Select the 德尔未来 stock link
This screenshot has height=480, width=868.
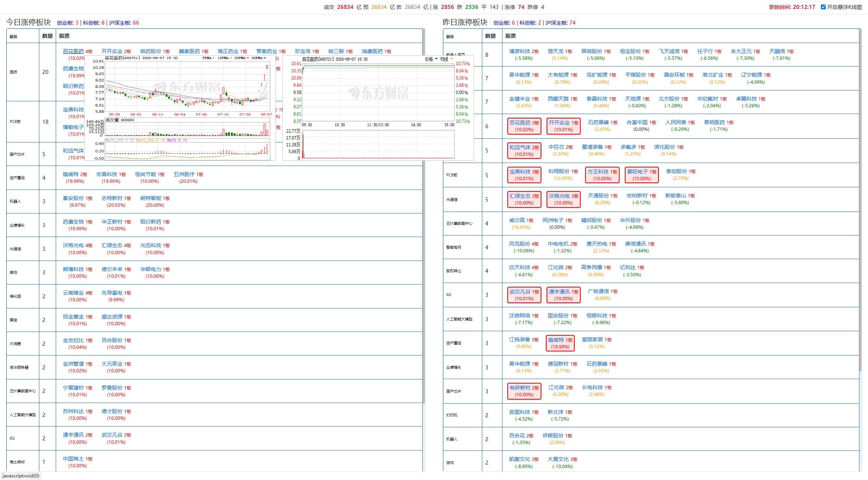click(x=112, y=269)
